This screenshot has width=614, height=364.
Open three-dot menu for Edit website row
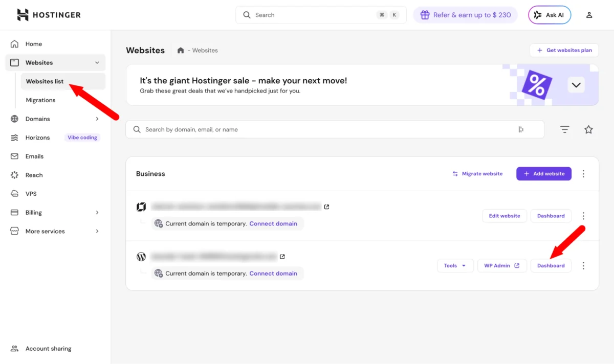583,216
